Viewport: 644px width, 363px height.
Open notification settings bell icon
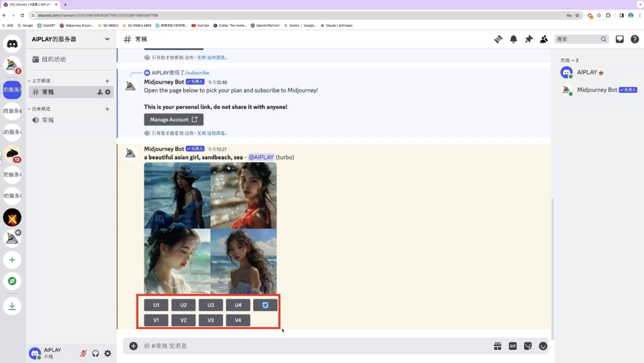(x=513, y=39)
